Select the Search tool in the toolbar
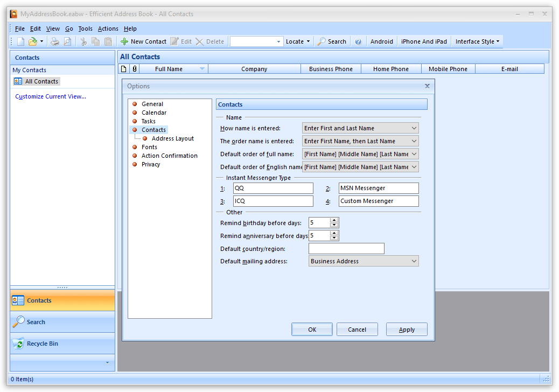This screenshot has width=559, height=392. click(x=332, y=41)
